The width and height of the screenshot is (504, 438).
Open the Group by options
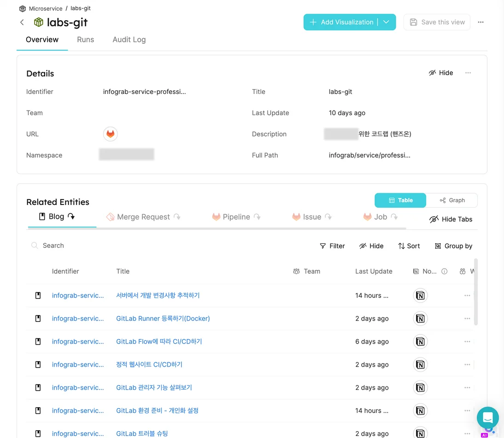click(x=453, y=246)
